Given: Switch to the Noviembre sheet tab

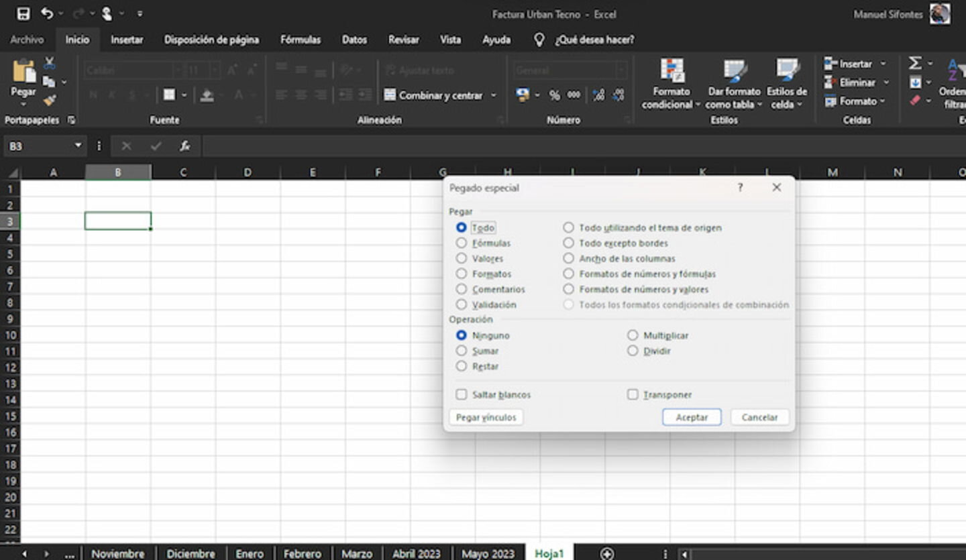Looking at the screenshot, I should click(117, 553).
